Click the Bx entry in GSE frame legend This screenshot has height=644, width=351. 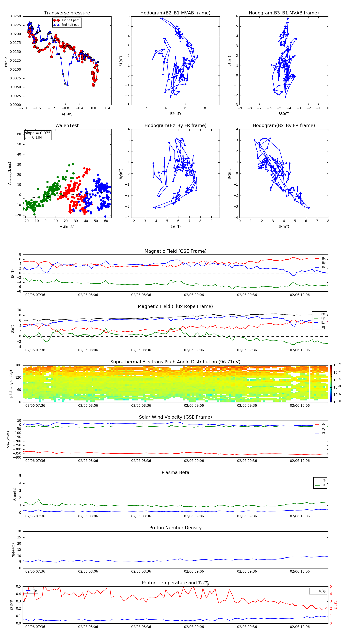click(x=320, y=259)
